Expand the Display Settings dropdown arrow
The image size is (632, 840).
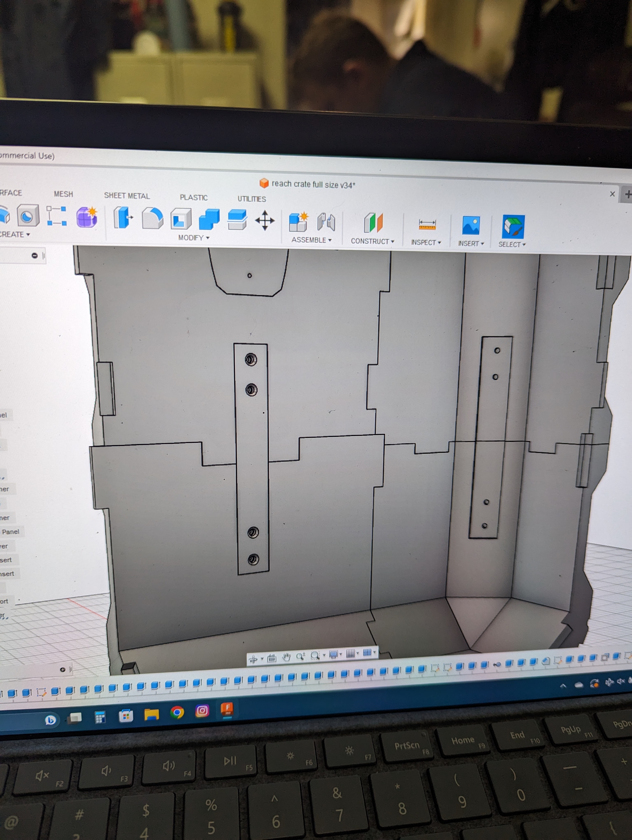pyautogui.click(x=341, y=654)
